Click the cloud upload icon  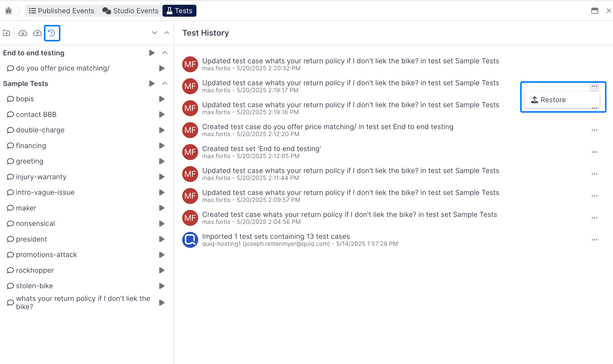[x=37, y=33]
